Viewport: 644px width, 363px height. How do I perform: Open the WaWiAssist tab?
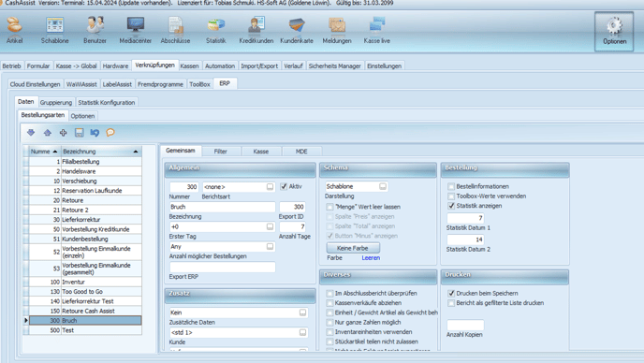(81, 84)
